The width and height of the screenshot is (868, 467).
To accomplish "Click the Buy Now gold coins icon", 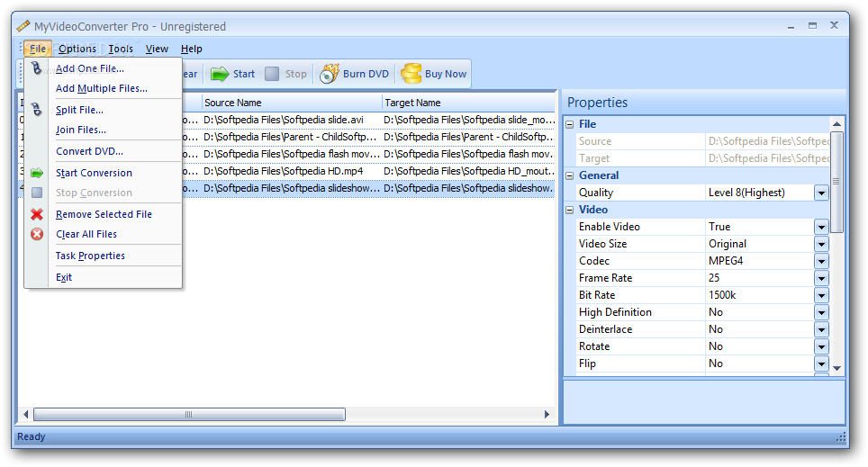I will [x=411, y=74].
